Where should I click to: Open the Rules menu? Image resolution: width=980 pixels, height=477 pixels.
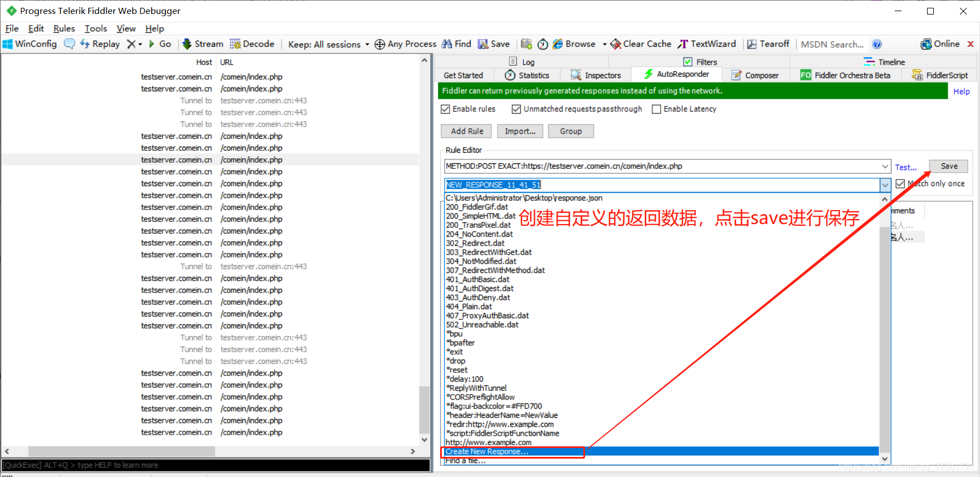click(x=64, y=28)
